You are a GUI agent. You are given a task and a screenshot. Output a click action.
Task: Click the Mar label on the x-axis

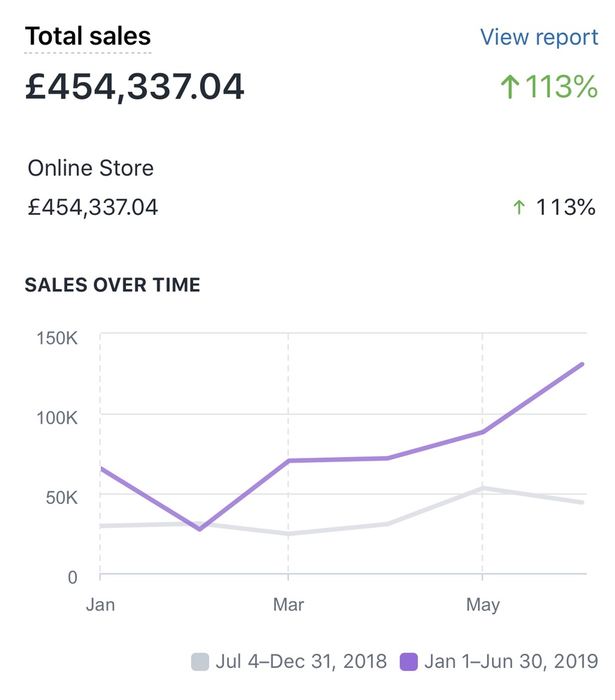(288, 605)
